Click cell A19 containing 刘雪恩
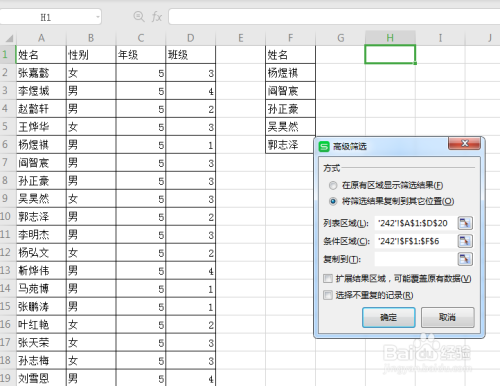 pyautogui.click(x=41, y=378)
